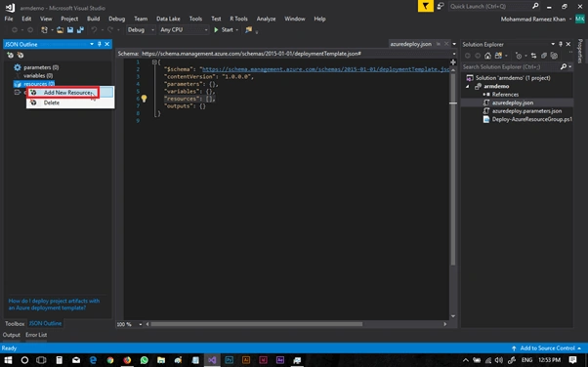Click the Delete Resource icon in the JSON Outline toolbar
588x367 pixels.
(x=21, y=56)
